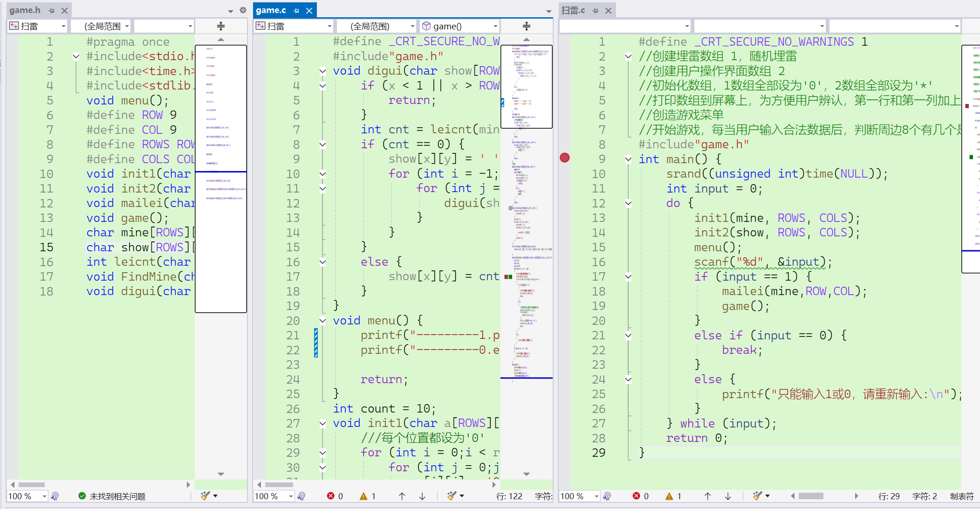
Task: Click warning triangle in 扫雷.c status bar
Action: (669, 496)
